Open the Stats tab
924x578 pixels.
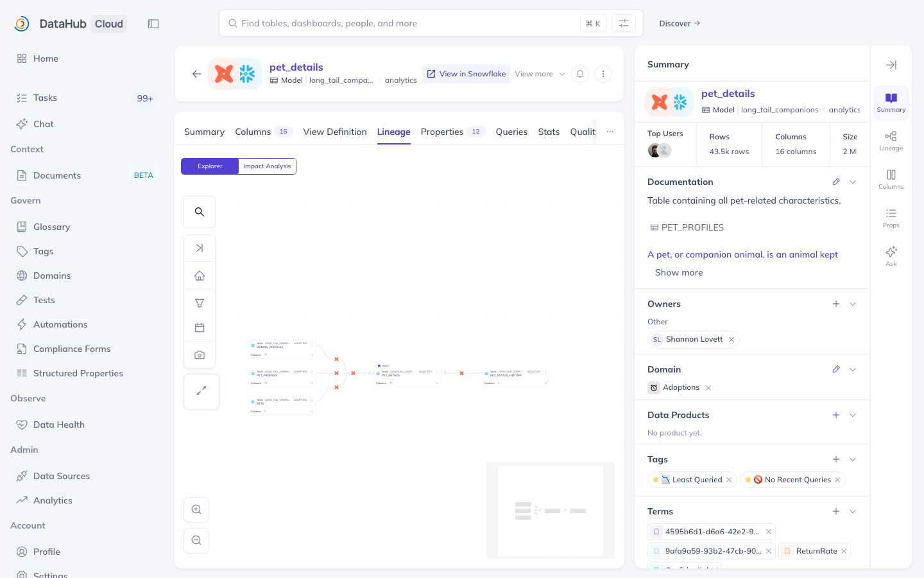(549, 132)
